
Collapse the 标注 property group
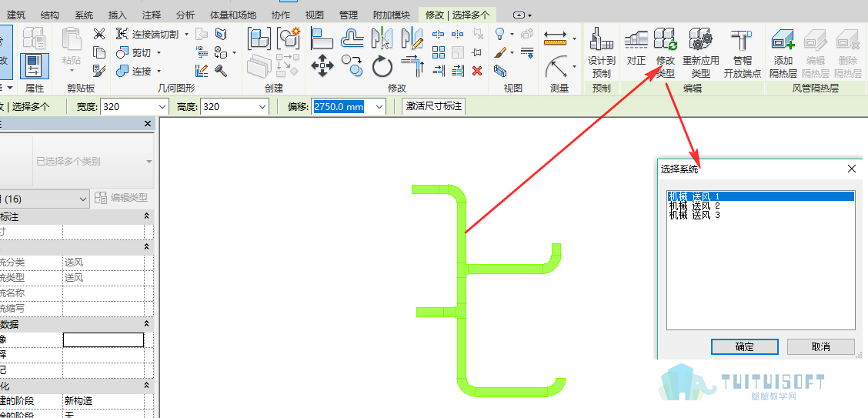point(146,216)
